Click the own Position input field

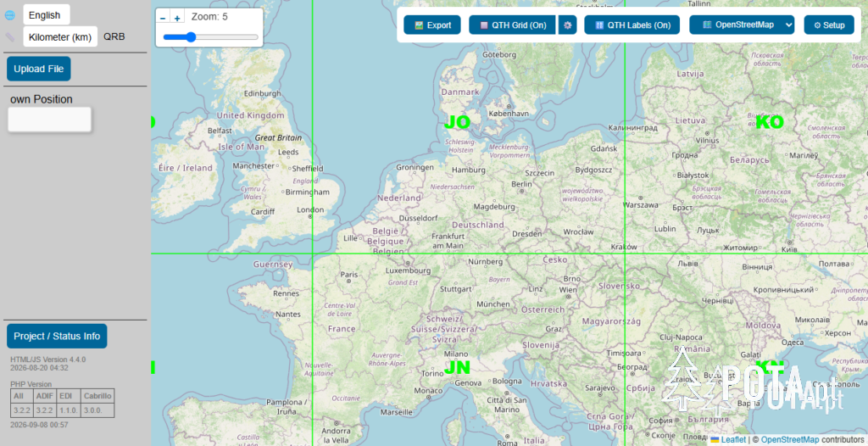50,120
